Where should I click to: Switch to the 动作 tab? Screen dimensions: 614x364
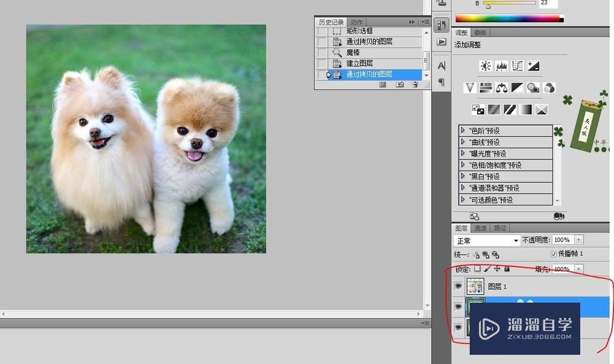[x=357, y=22]
